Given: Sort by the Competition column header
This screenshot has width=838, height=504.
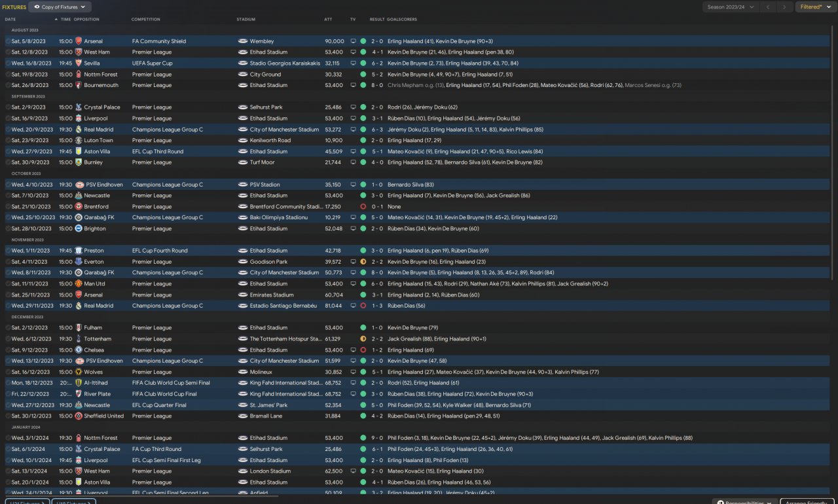Looking at the screenshot, I should 145,20.
